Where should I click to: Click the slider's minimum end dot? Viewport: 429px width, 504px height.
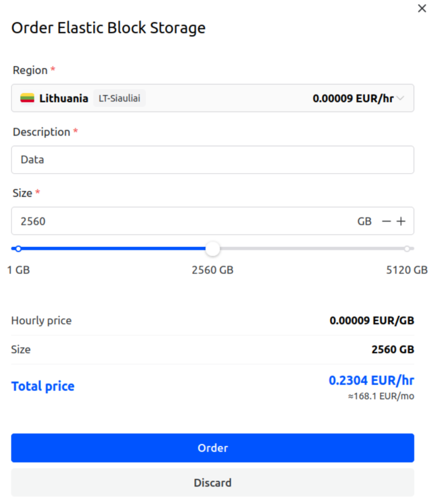19,248
